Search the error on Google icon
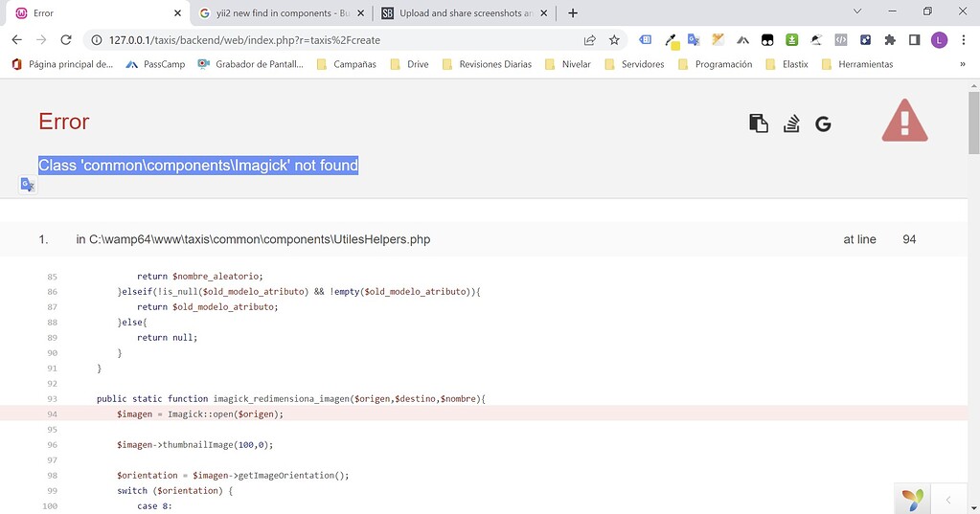 click(x=823, y=124)
